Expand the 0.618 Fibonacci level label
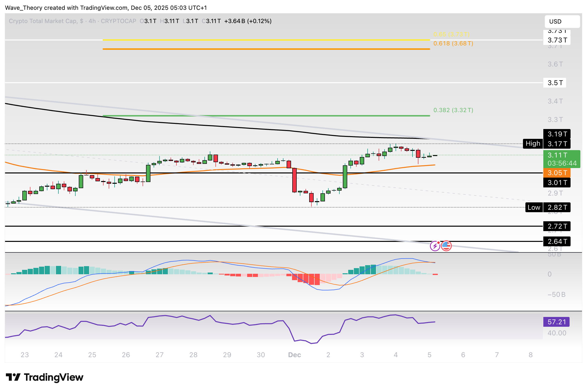Image resolution: width=587 pixels, height=392 pixels. pyautogui.click(x=453, y=43)
